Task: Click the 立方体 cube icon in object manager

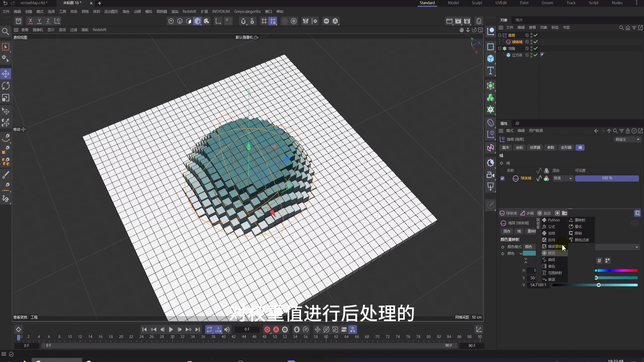Action: (x=508, y=55)
